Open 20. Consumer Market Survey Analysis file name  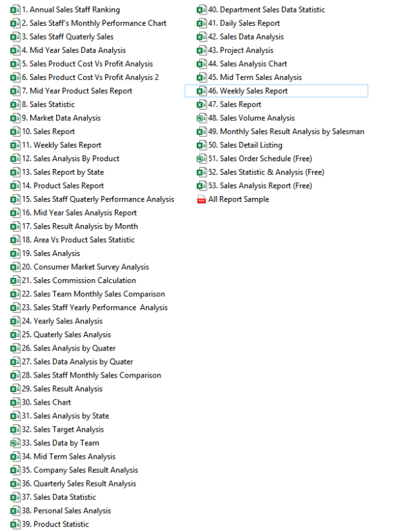pyautogui.click(x=90, y=267)
